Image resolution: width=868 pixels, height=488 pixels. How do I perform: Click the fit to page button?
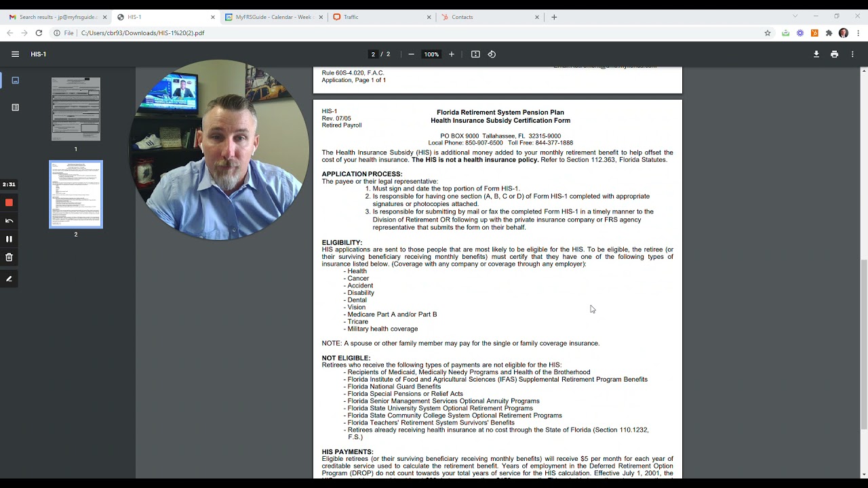pos(475,54)
